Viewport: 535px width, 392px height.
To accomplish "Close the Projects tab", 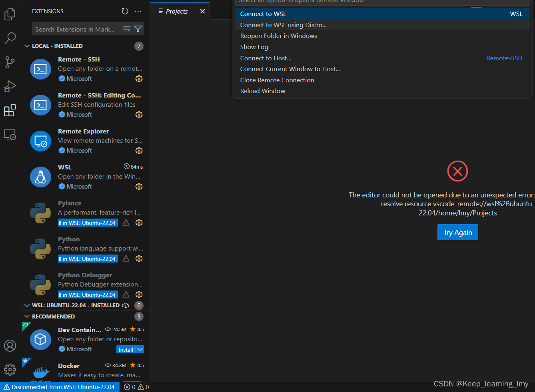I will pos(202,11).
